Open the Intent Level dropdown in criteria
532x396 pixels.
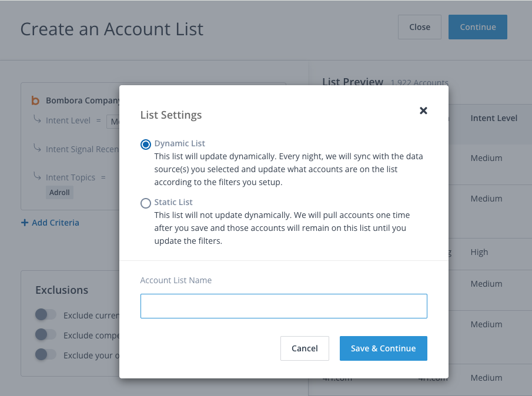(x=113, y=122)
